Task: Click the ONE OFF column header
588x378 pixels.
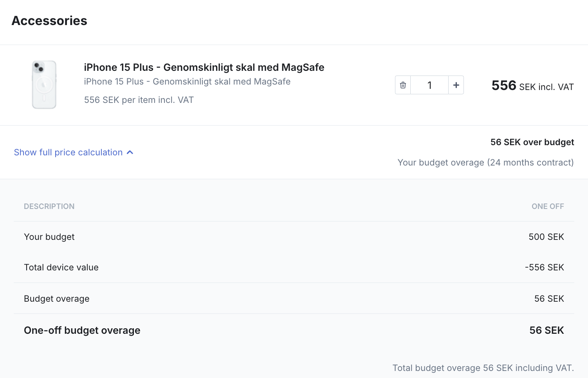Action: (548, 206)
